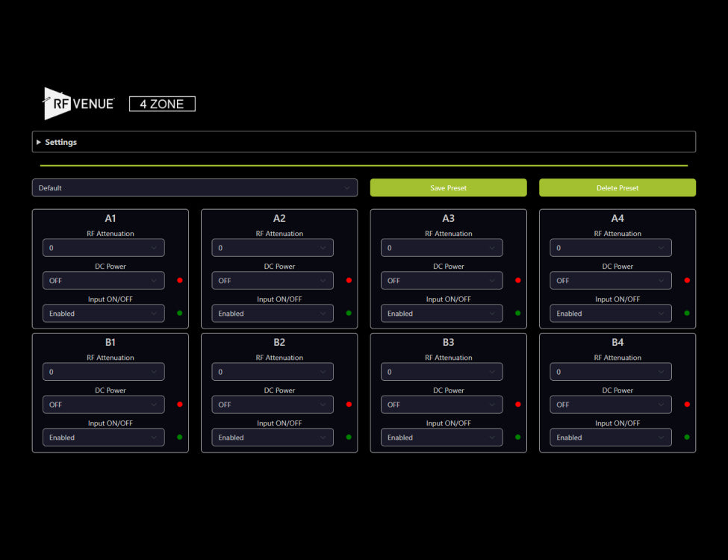Expand the Settings section
Image resolution: width=728 pixels, height=560 pixels.
[364, 142]
